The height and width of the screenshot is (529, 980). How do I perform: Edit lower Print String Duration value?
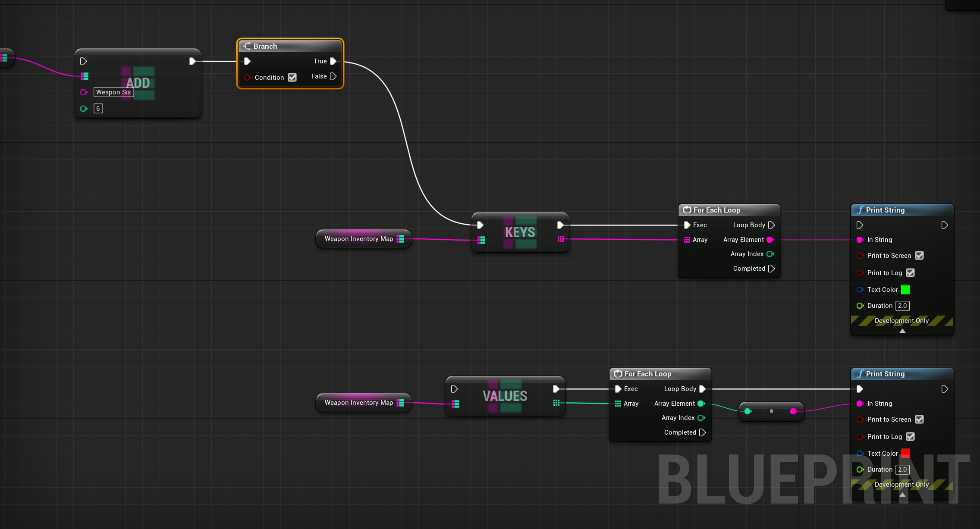pyautogui.click(x=902, y=470)
